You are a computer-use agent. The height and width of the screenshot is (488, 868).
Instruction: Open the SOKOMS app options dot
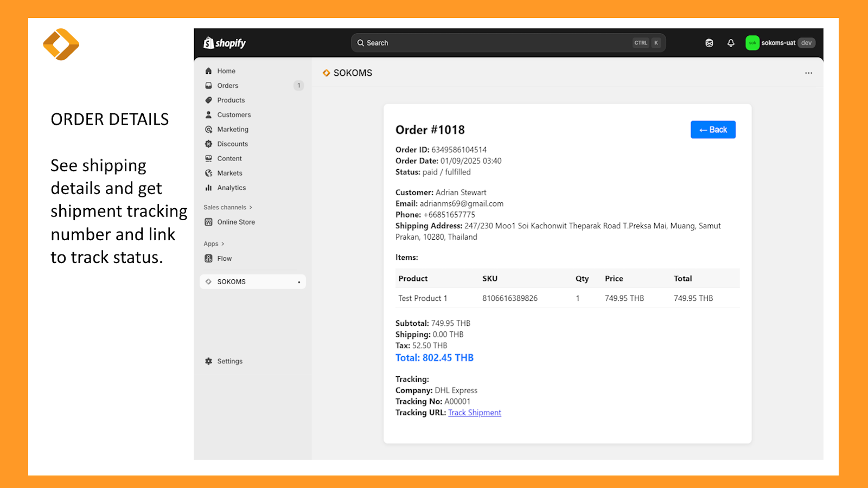coord(299,281)
